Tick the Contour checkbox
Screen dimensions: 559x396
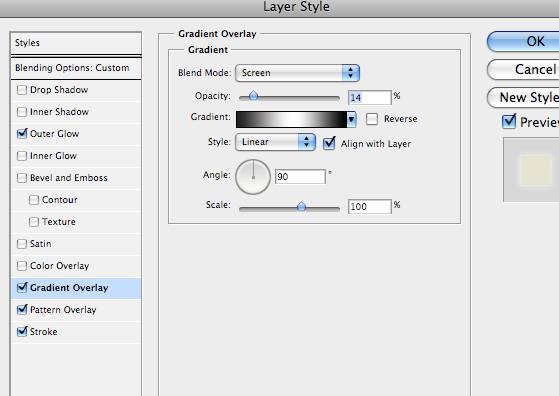tap(34, 200)
